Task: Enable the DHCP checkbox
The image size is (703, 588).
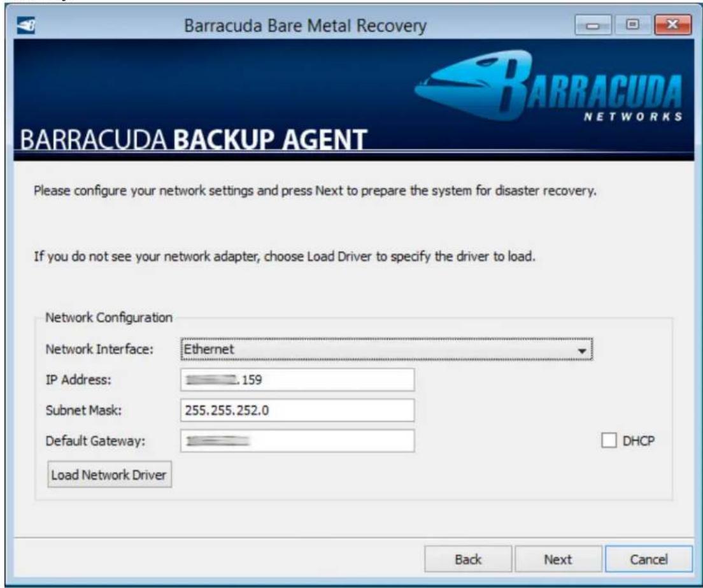Action: (x=608, y=440)
